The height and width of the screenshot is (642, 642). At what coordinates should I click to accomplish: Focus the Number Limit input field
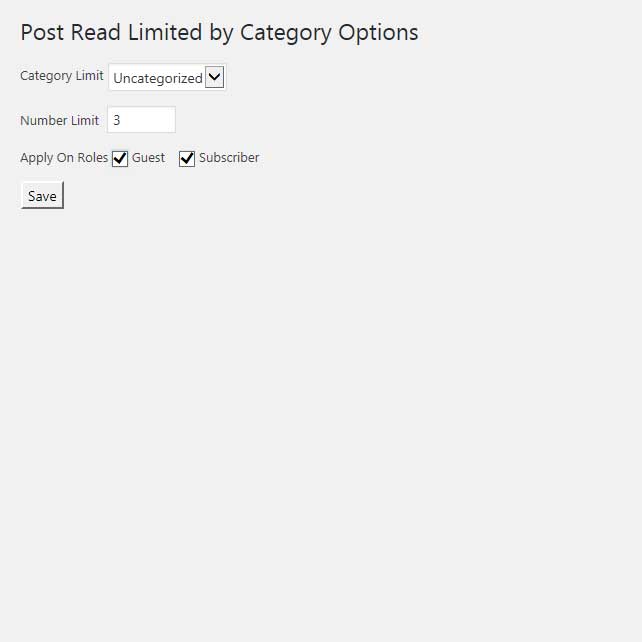pos(141,120)
